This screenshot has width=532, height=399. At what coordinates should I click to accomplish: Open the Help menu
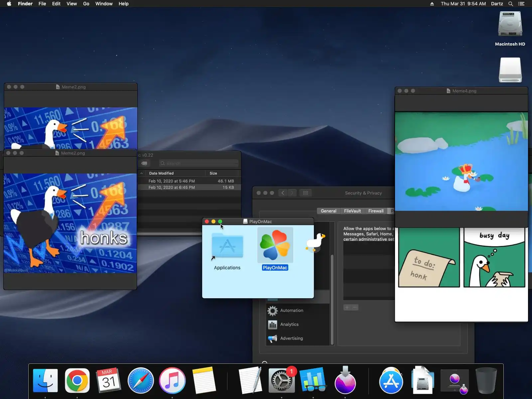pyautogui.click(x=124, y=4)
